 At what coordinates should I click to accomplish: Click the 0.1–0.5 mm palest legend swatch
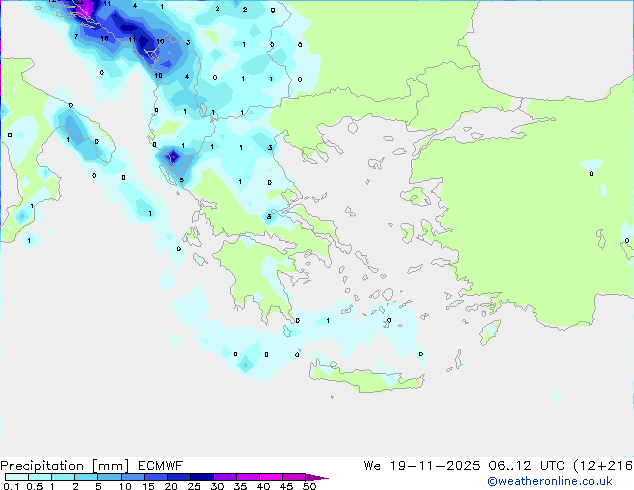tap(17, 477)
